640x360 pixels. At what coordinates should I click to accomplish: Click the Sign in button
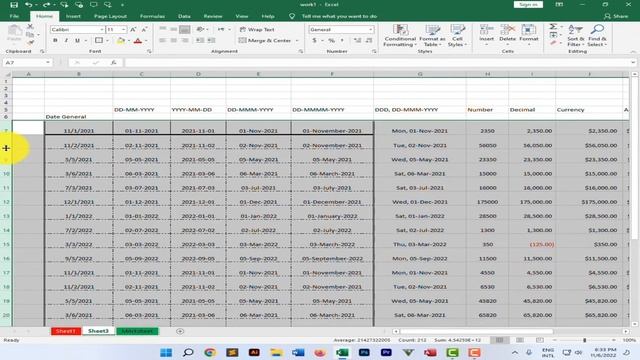528,4
